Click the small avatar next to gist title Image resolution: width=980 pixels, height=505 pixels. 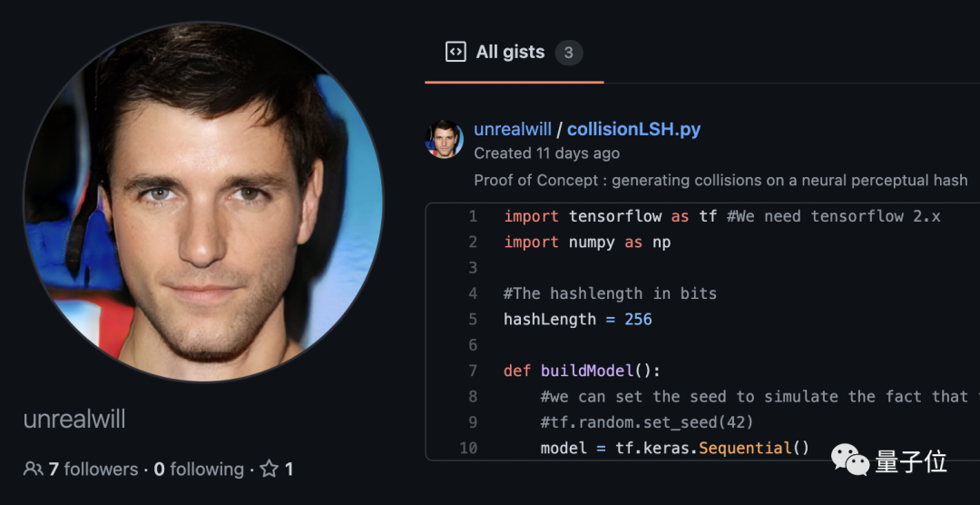click(445, 139)
